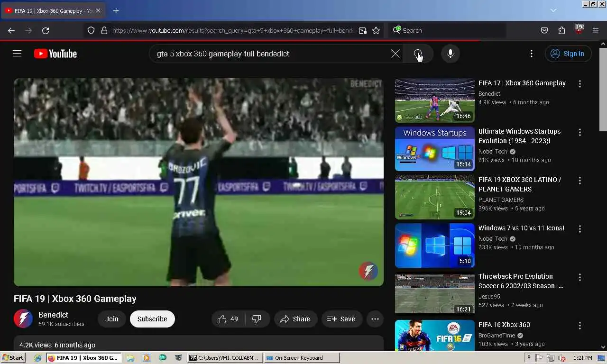Show hidden system tray icons
Image resolution: width=607 pixels, height=364 pixels.
(x=529, y=358)
